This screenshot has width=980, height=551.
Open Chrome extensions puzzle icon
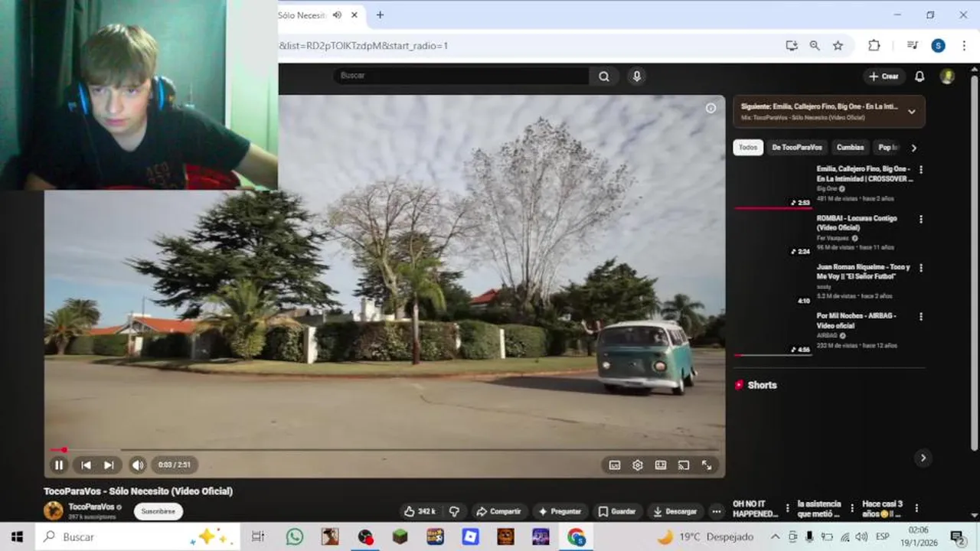[x=874, y=46]
